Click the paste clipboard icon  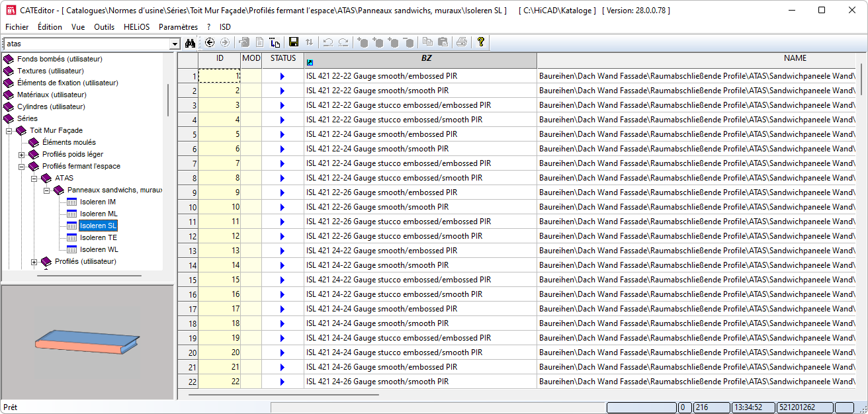(x=443, y=42)
